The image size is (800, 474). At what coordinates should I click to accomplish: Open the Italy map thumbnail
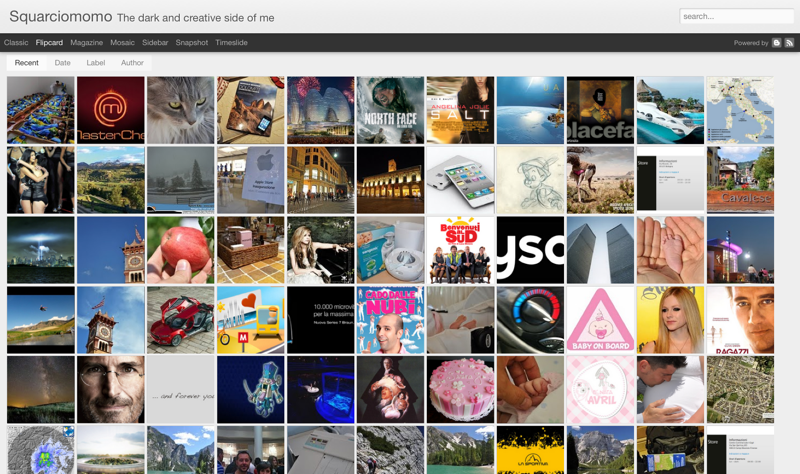pyautogui.click(x=740, y=110)
